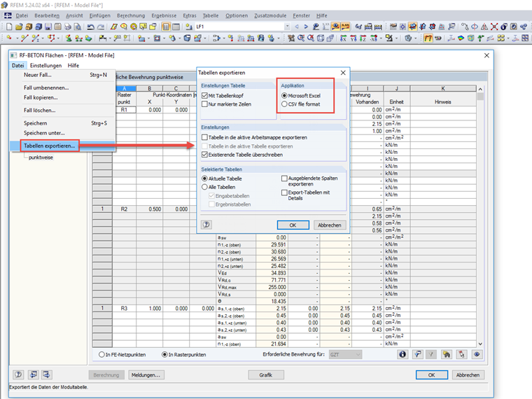Click the new line tool icon

pyautogui.click(x=24, y=38)
